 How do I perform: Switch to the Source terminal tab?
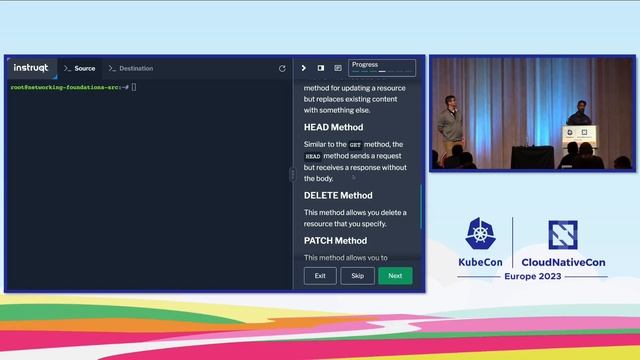pos(80,69)
